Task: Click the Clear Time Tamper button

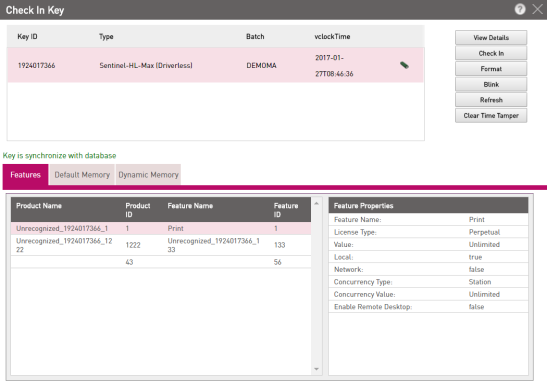Action: 491,116
